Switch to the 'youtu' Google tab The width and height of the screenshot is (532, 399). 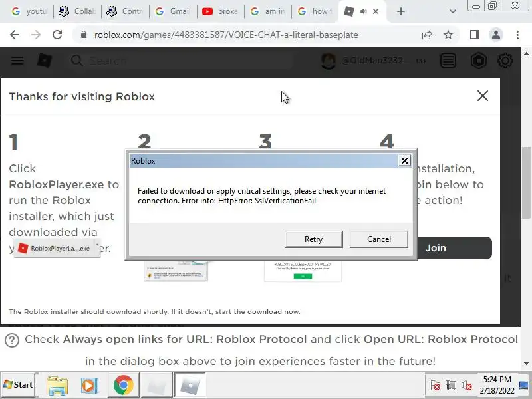point(29,11)
